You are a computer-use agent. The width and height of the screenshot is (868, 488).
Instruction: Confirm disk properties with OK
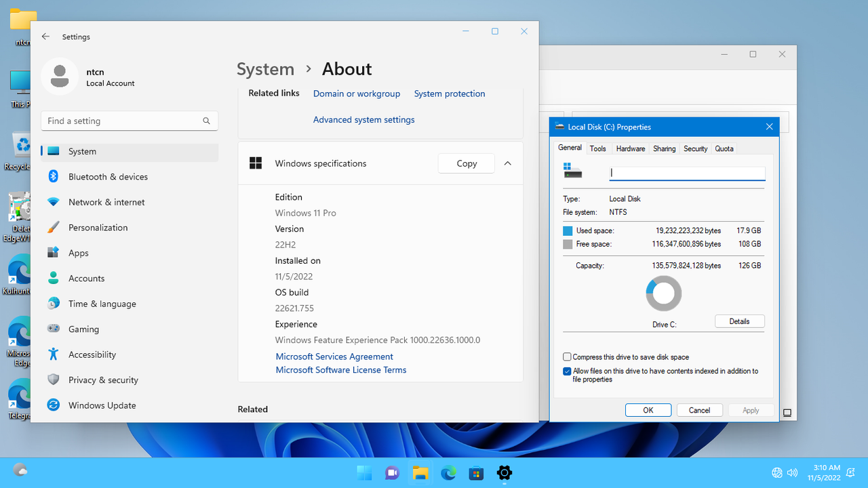coord(648,410)
